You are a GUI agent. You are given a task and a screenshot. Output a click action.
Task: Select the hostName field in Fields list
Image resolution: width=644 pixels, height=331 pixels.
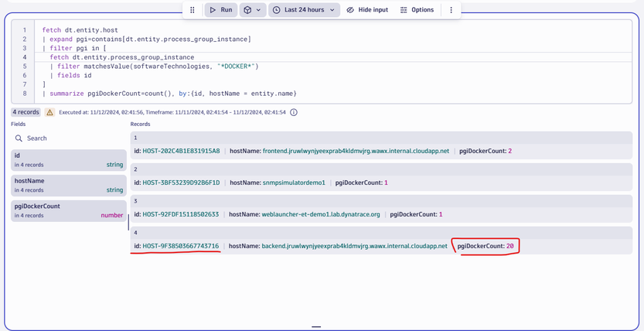[x=68, y=185]
